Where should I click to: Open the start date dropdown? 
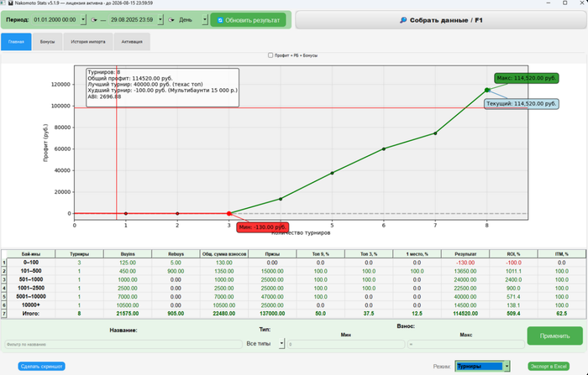point(84,19)
